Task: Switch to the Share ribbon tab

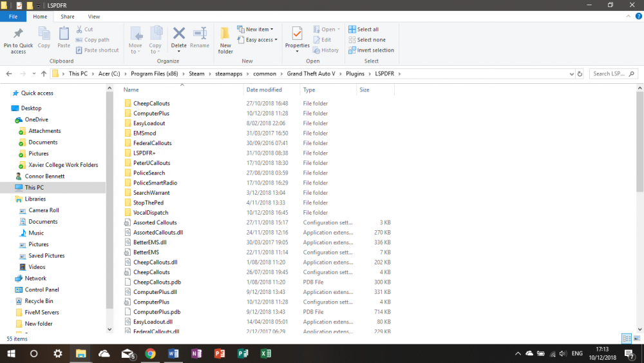Action: pos(68,17)
